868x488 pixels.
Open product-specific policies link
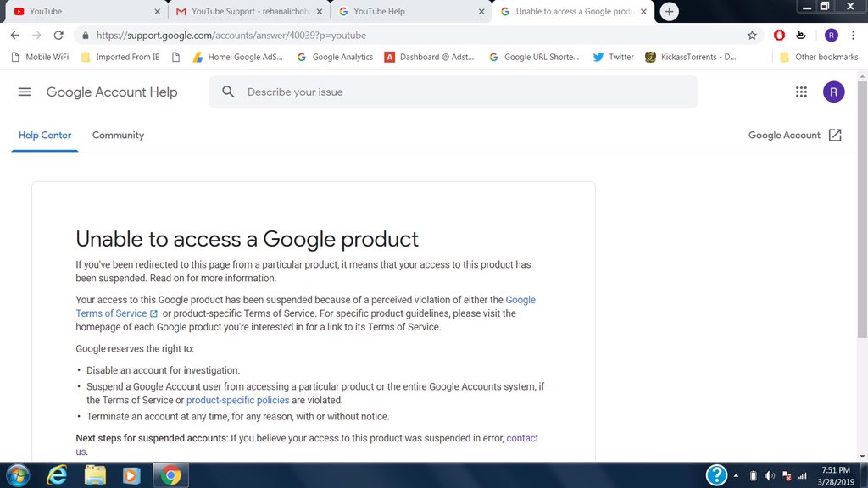pyautogui.click(x=237, y=400)
